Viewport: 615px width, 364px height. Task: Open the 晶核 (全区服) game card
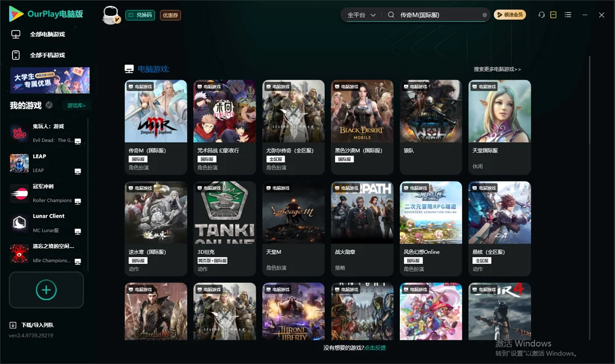[x=499, y=229]
